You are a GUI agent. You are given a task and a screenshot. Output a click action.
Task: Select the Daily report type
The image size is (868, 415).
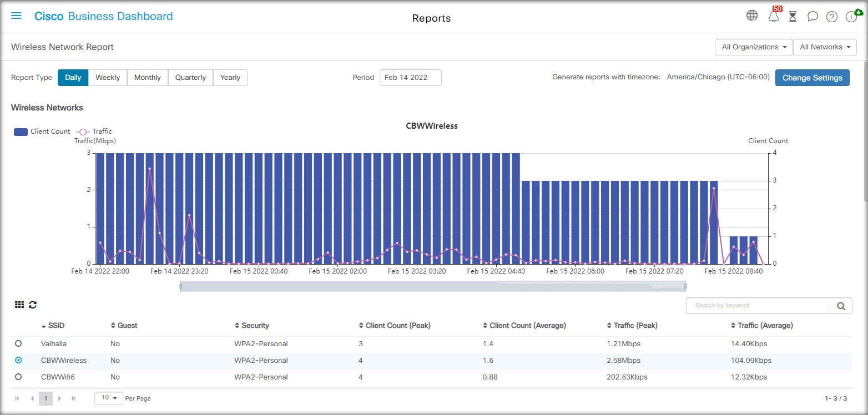pos(73,78)
